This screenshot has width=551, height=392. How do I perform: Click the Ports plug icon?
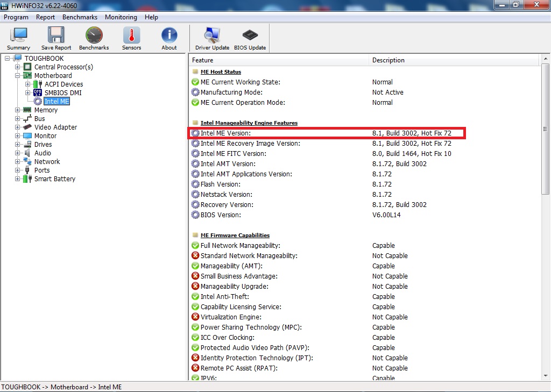[27, 170]
